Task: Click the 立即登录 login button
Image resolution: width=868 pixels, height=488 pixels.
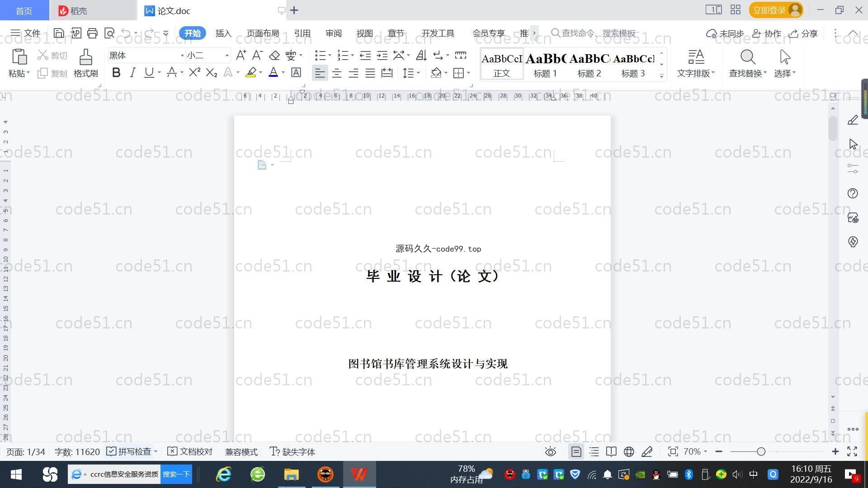Action: point(776,10)
